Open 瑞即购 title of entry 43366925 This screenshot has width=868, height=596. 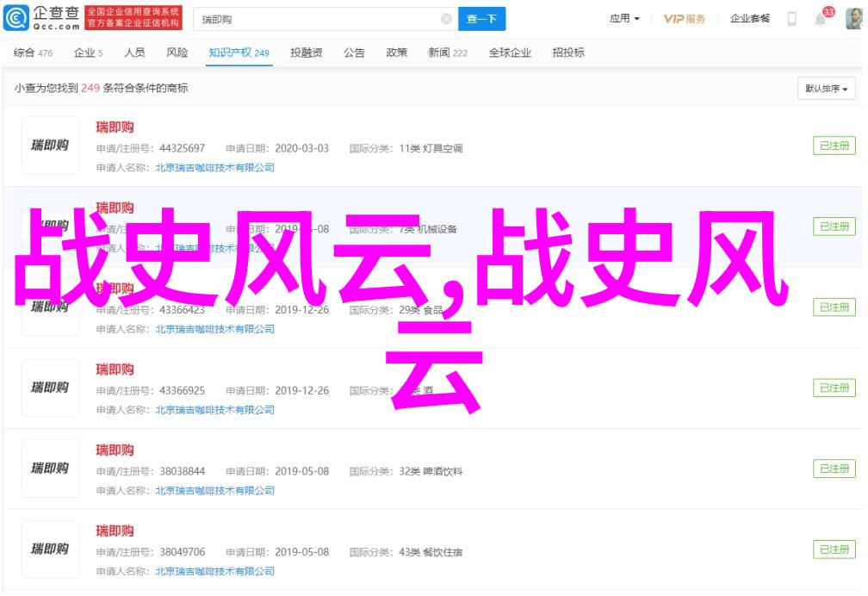115,369
